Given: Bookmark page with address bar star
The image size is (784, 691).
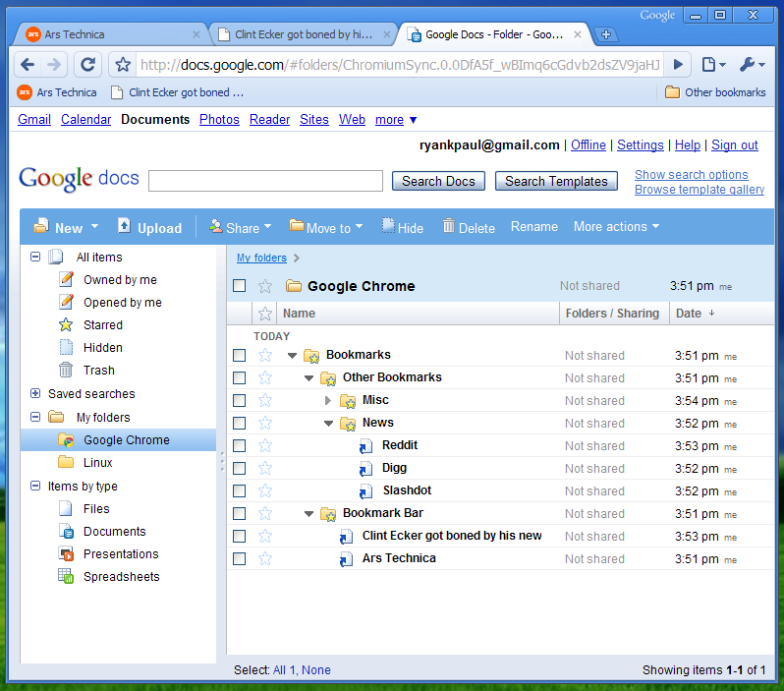Looking at the screenshot, I should (x=123, y=65).
